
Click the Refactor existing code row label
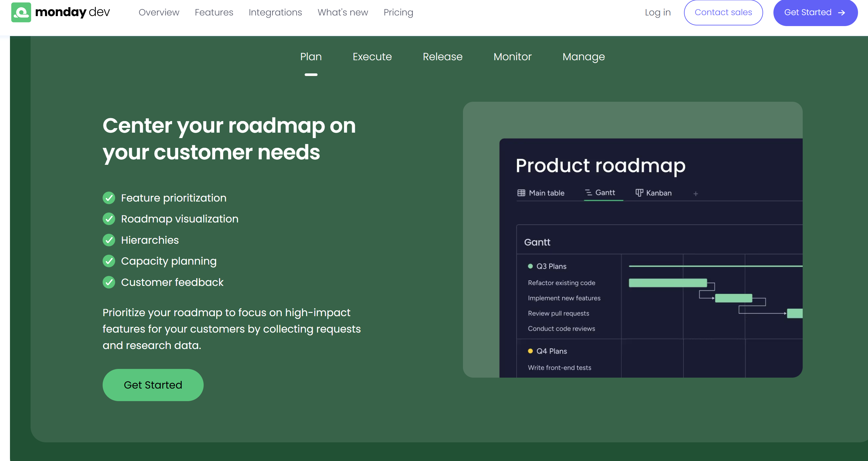tap(561, 283)
